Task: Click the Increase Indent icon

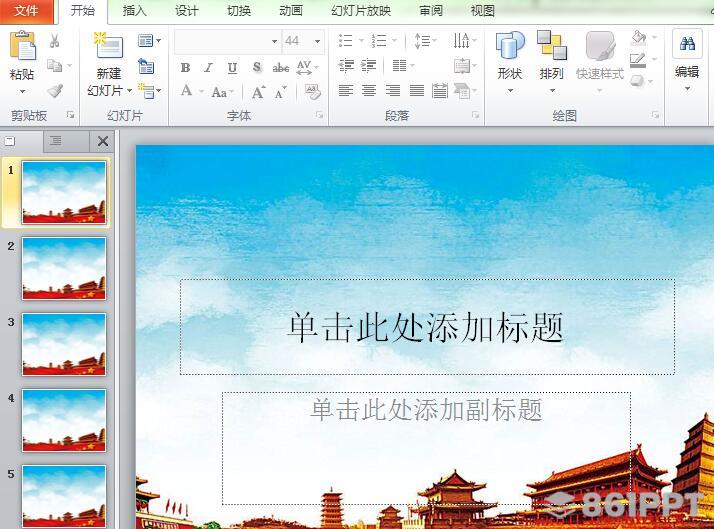Action: click(369, 66)
